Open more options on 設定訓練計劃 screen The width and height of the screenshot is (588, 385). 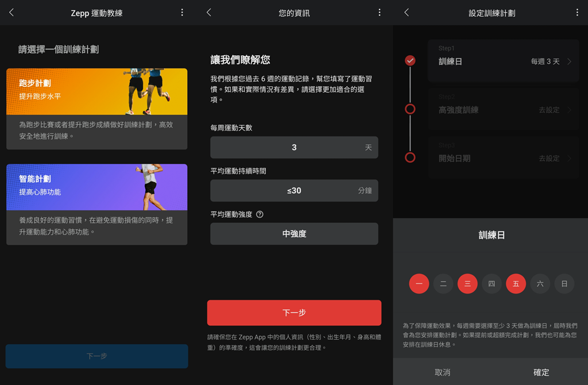[577, 13]
